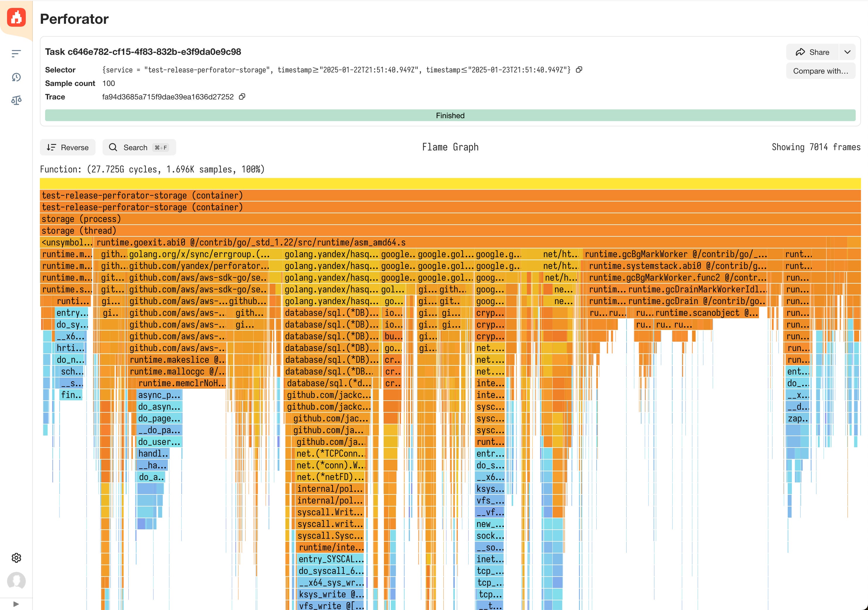Select the inet... kernel frame
This screenshot has width=868, height=610.
[x=490, y=559]
